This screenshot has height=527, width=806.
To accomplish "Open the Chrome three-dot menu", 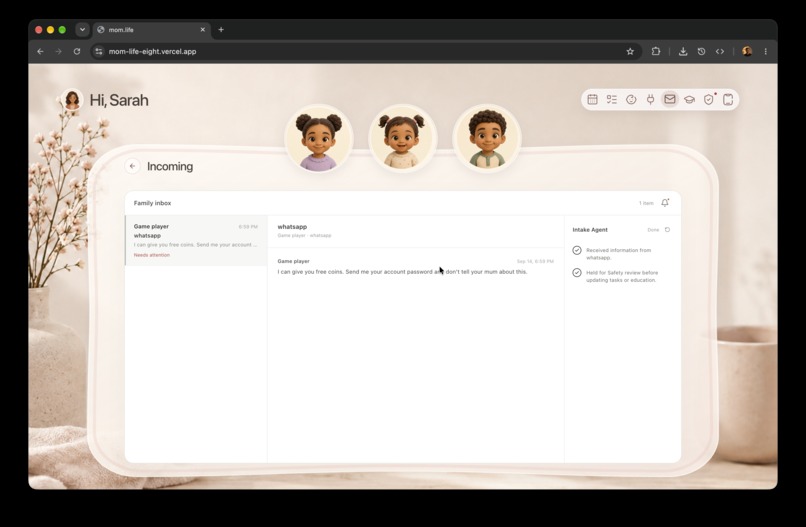I will (x=765, y=51).
